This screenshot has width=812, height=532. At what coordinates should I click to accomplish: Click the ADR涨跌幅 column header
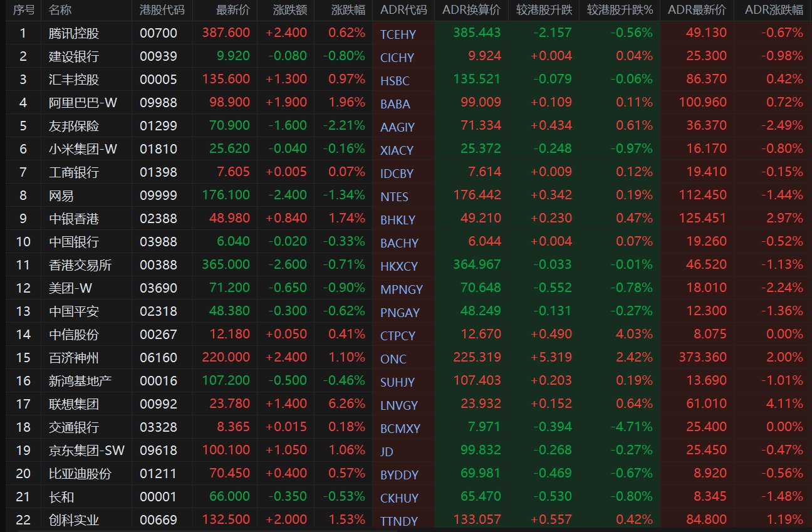click(774, 10)
